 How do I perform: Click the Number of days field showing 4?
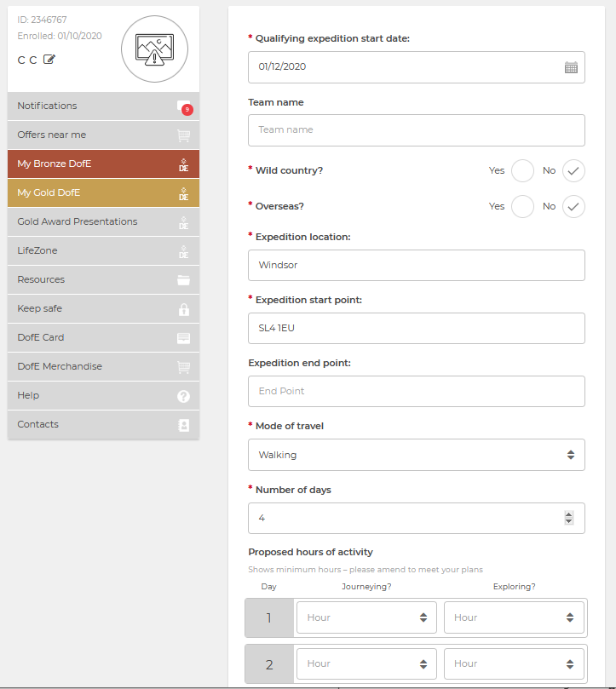417,518
